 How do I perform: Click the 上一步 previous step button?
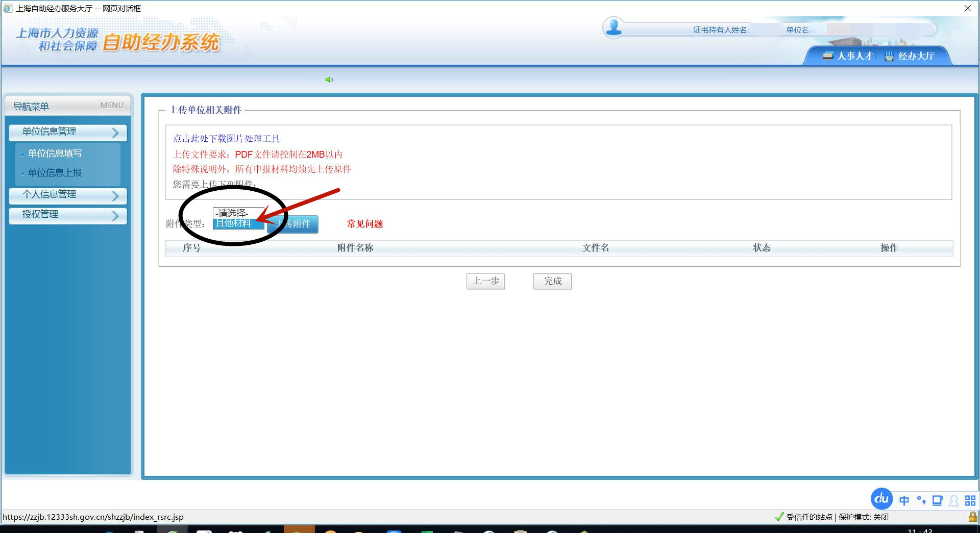[x=485, y=281]
